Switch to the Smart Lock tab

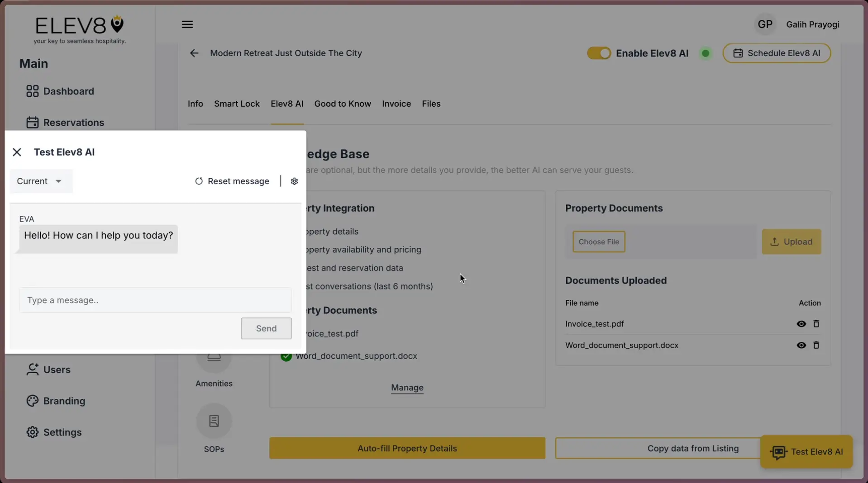236,104
